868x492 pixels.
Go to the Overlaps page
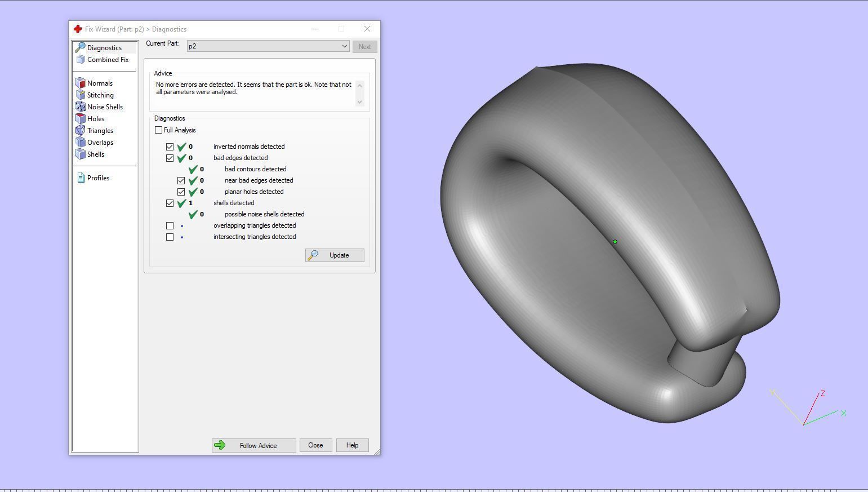click(x=100, y=142)
